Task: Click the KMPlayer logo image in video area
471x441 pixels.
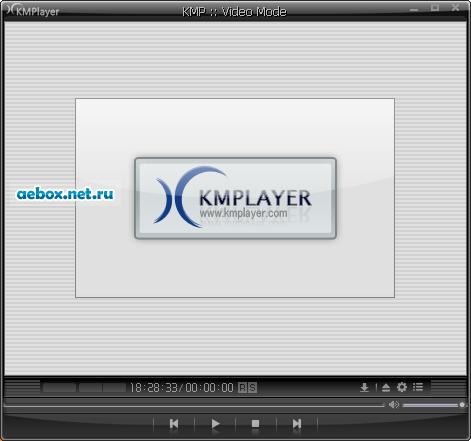Action: (x=235, y=198)
